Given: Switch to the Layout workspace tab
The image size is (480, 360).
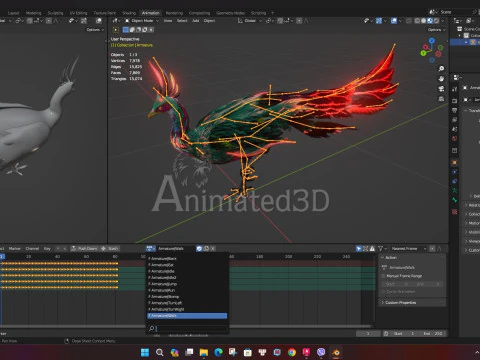Looking at the screenshot, I should point(14,13).
